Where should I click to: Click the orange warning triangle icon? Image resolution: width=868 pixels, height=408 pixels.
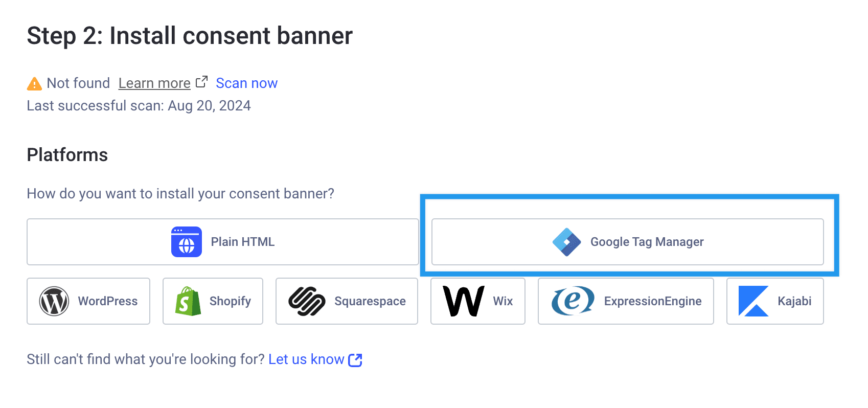(x=34, y=83)
